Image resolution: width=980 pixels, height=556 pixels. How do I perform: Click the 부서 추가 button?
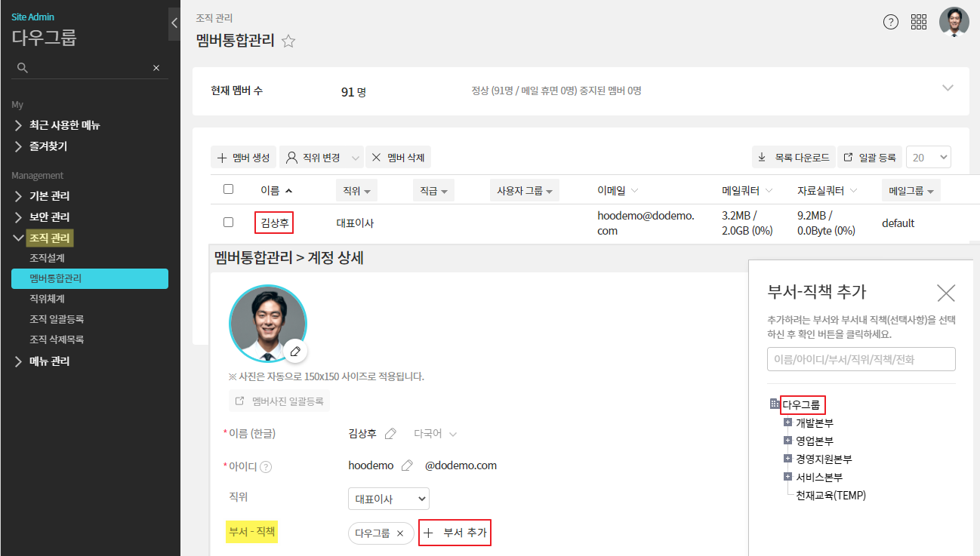455,533
